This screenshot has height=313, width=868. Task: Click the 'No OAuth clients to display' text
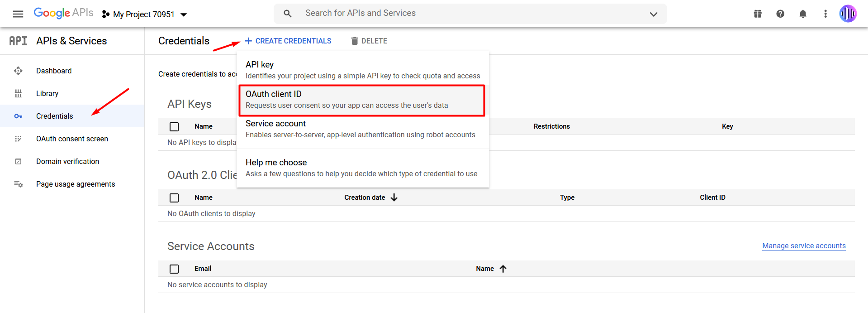point(211,213)
